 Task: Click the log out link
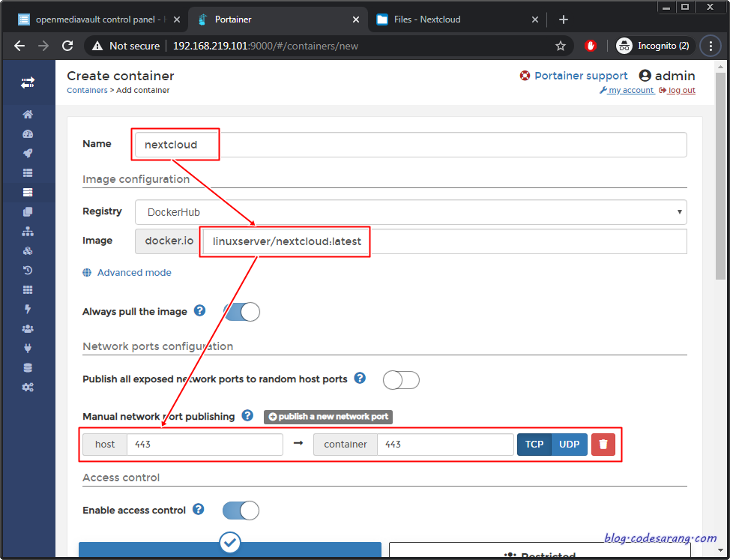tap(678, 90)
